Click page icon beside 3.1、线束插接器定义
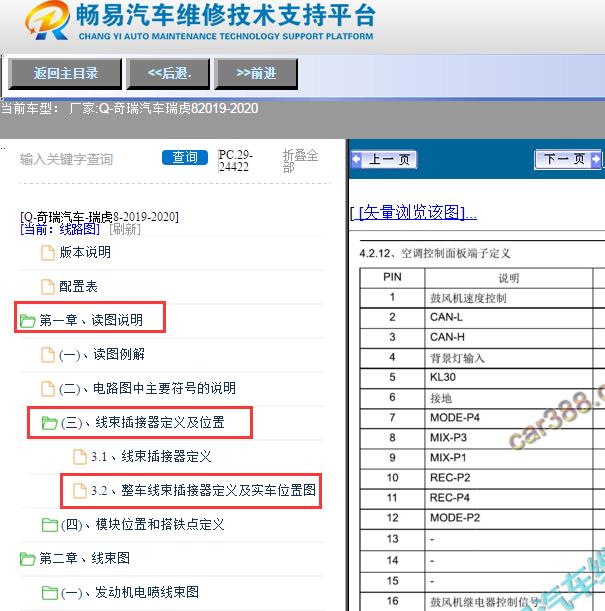The height and width of the screenshot is (611, 605). pos(80,457)
